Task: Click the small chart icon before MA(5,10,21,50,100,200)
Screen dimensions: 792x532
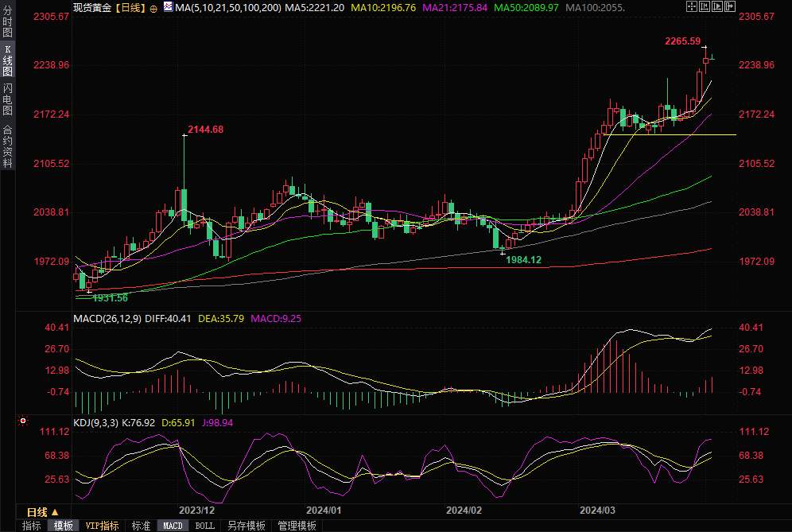Action: (x=168, y=7)
